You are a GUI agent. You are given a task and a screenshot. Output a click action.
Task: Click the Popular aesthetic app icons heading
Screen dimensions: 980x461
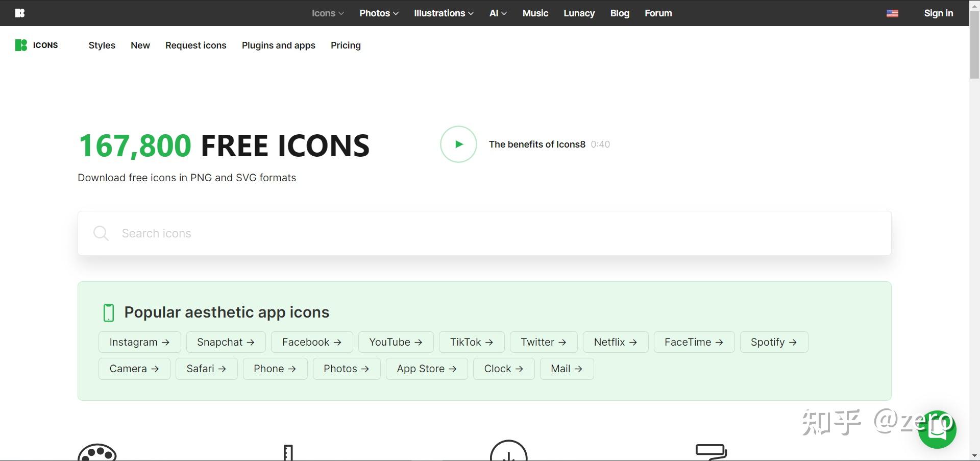[x=227, y=312]
